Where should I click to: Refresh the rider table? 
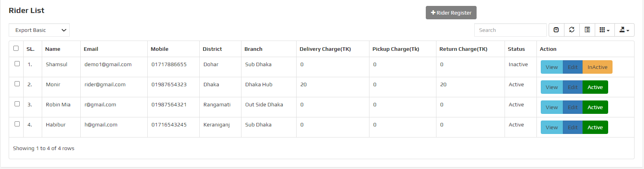pos(572,30)
